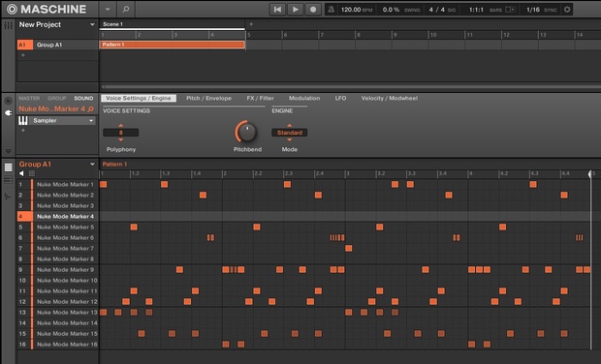The height and width of the screenshot is (364, 601).
Task: Select sound slot Nuke Mode Marker 1
Action: [x=57, y=185]
